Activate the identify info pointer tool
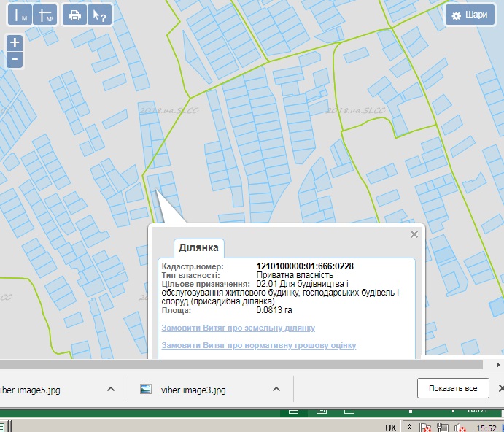Image resolution: width=504 pixels, height=432 pixels. 98,15
